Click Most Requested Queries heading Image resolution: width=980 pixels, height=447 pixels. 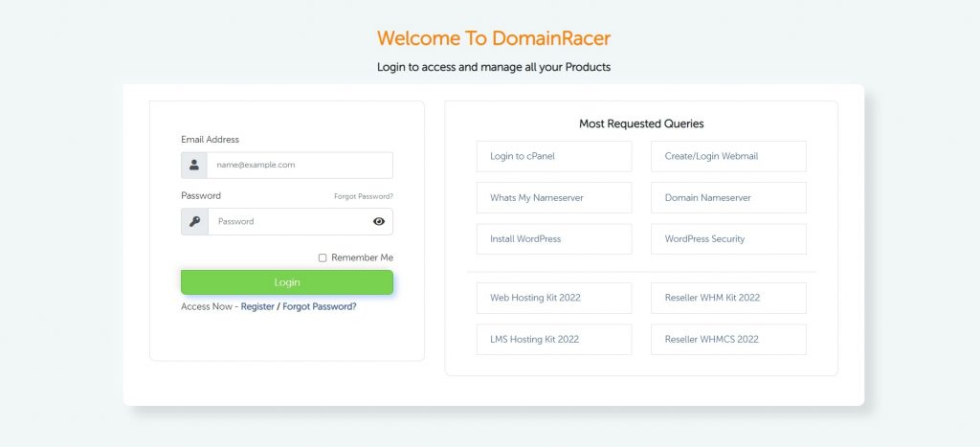[641, 123]
